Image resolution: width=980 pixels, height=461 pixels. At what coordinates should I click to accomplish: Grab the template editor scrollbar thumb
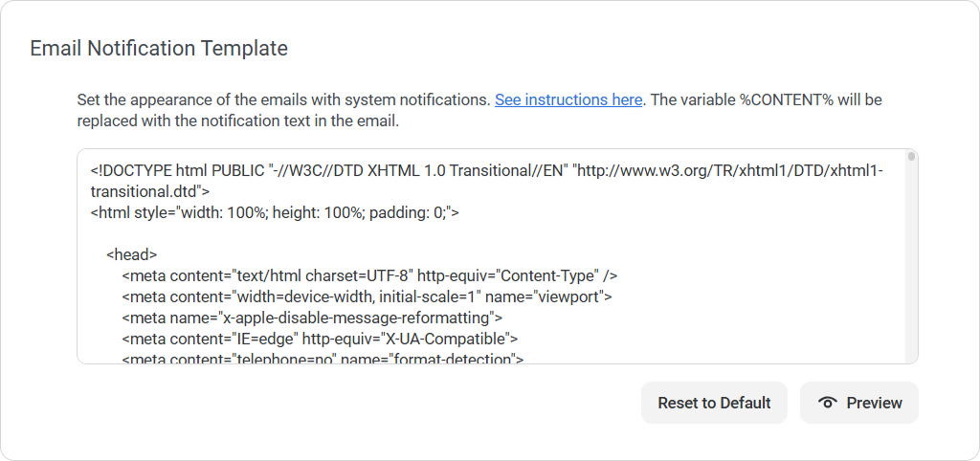point(912,157)
